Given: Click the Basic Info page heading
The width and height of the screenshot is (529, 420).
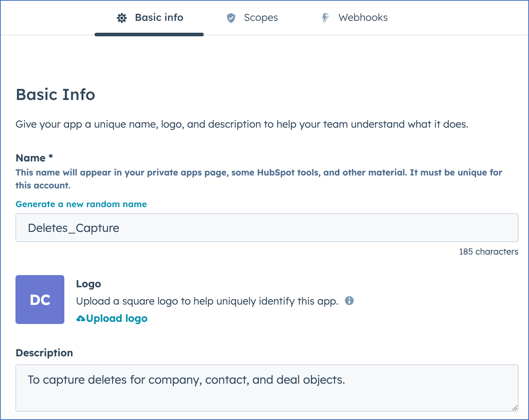Looking at the screenshot, I should pyautogui.click(x=55, y=95).
